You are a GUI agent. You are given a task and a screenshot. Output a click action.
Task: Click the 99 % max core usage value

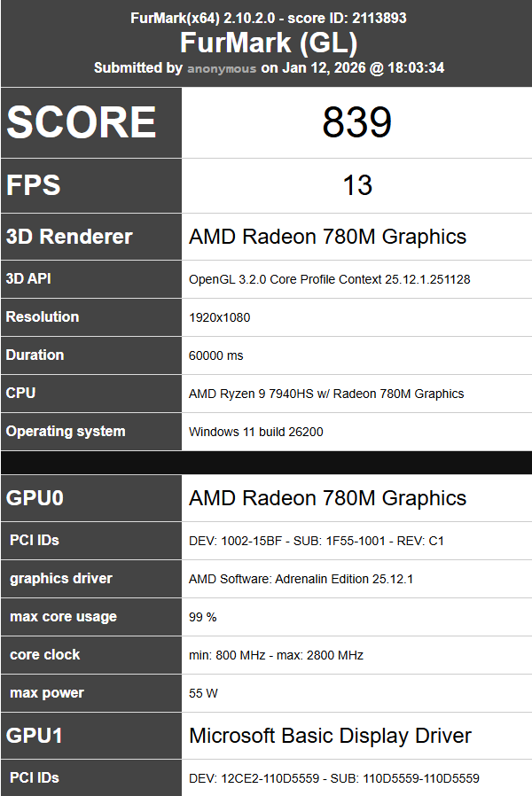(202, 617)
